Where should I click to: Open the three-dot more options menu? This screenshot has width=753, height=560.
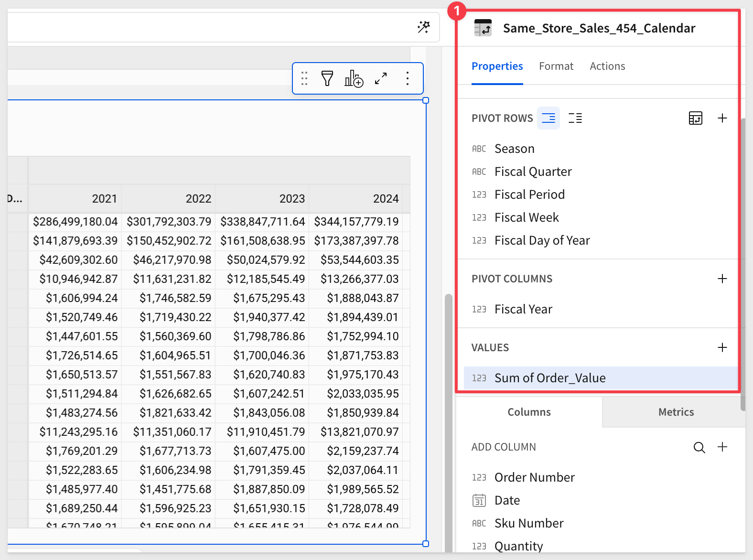click(407, 78)
